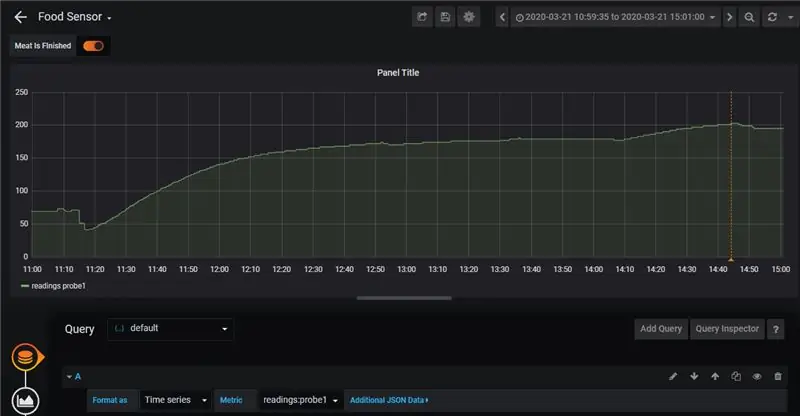Screen dimensions: 800x416
Task: Delete query A with trash icon
Action: point(778,377)
